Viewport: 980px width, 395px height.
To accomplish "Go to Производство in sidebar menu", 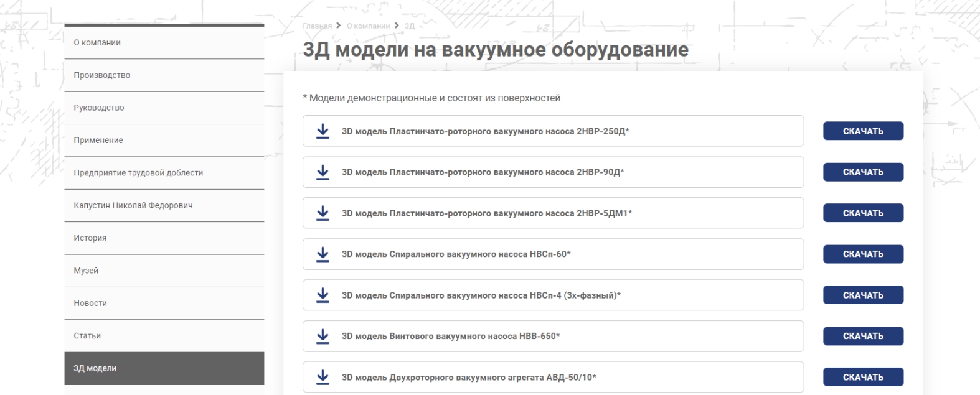I will coord(102,75).
